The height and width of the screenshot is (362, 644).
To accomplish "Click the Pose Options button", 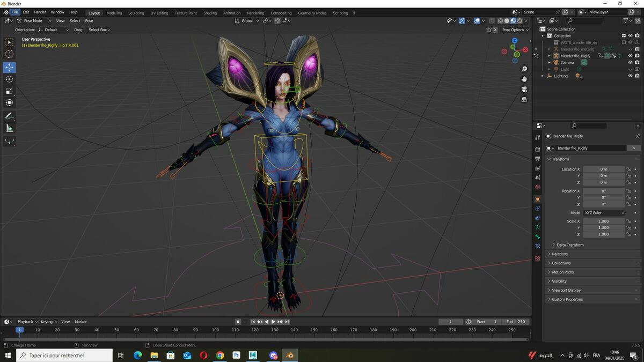I will point(516,29).
